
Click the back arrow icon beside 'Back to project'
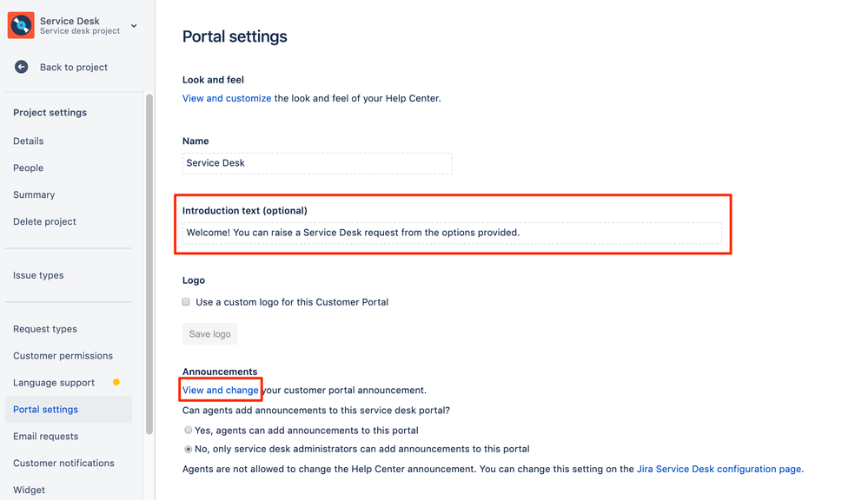[x=20, y=67]
